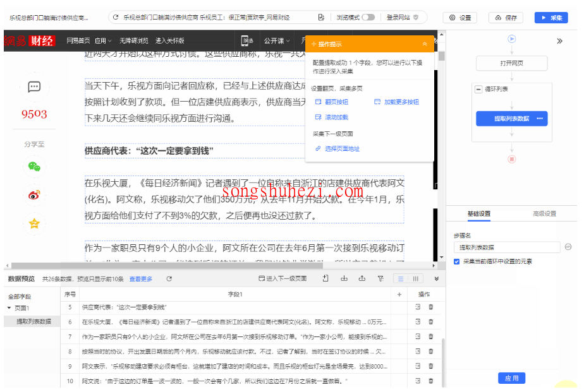Click the add-page icon in preview toolbar
Screen dimensions: 584x392
(x=325, y=278)
